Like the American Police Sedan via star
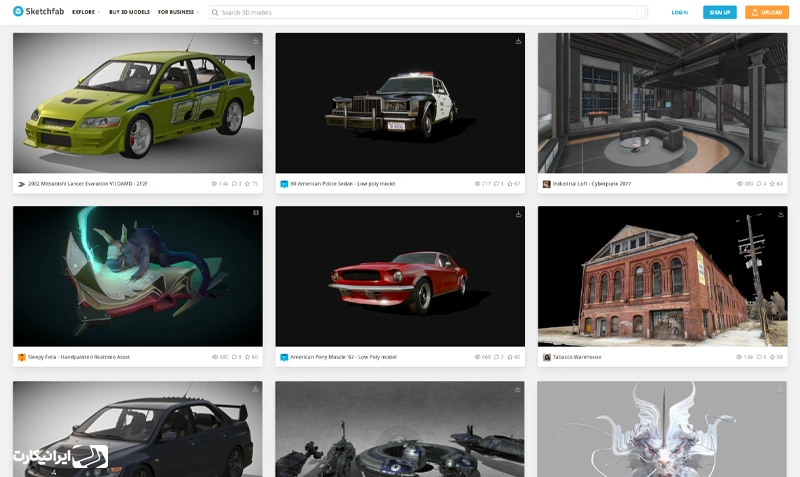The width and height of the screenshot is (800, 477). (510, 184)
